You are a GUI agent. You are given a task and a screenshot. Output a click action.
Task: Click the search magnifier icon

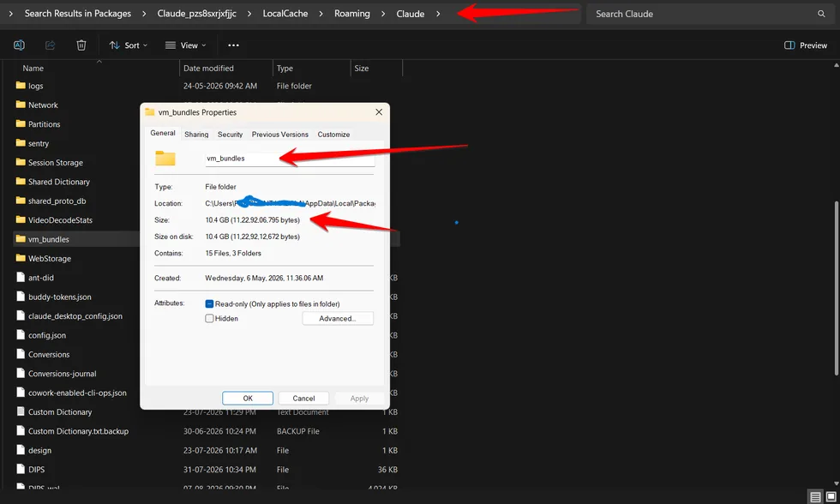pos(821,14)
